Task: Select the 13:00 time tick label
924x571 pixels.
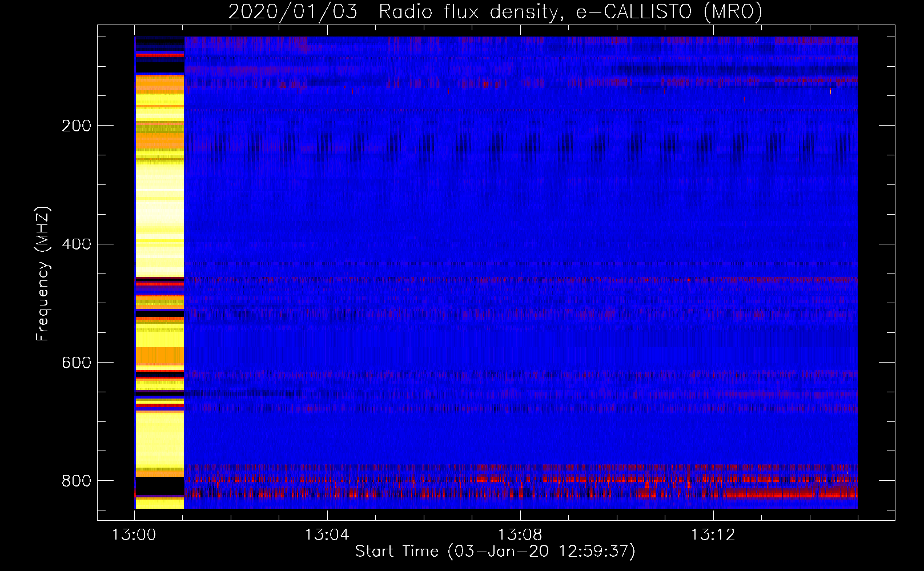Action: 134,535
